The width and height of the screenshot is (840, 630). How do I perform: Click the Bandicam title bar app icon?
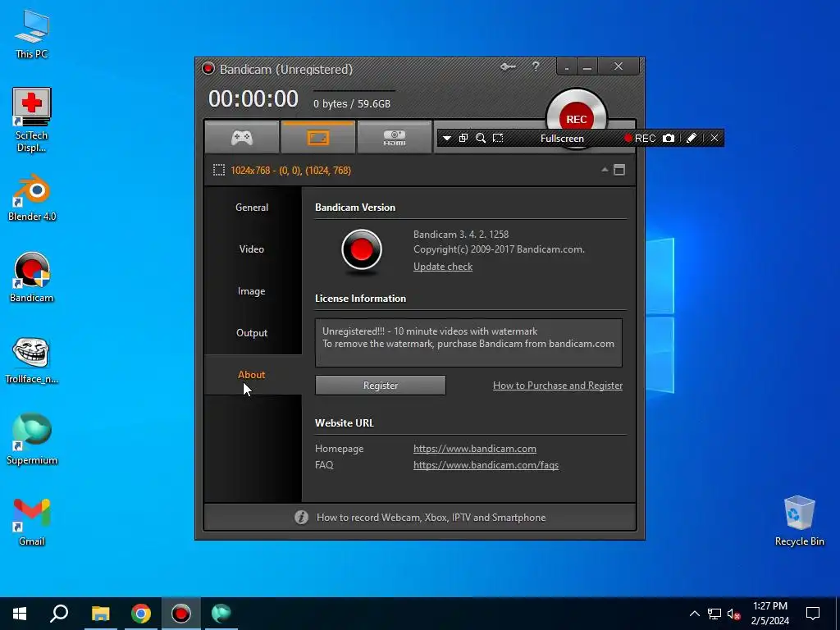pos(208,69)
